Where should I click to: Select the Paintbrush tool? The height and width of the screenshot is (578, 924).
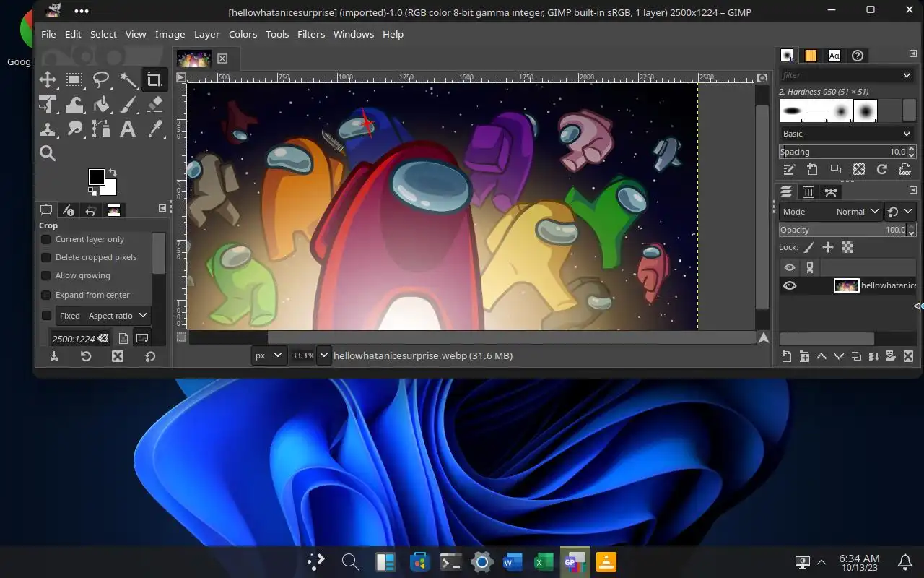pos(128,104)
